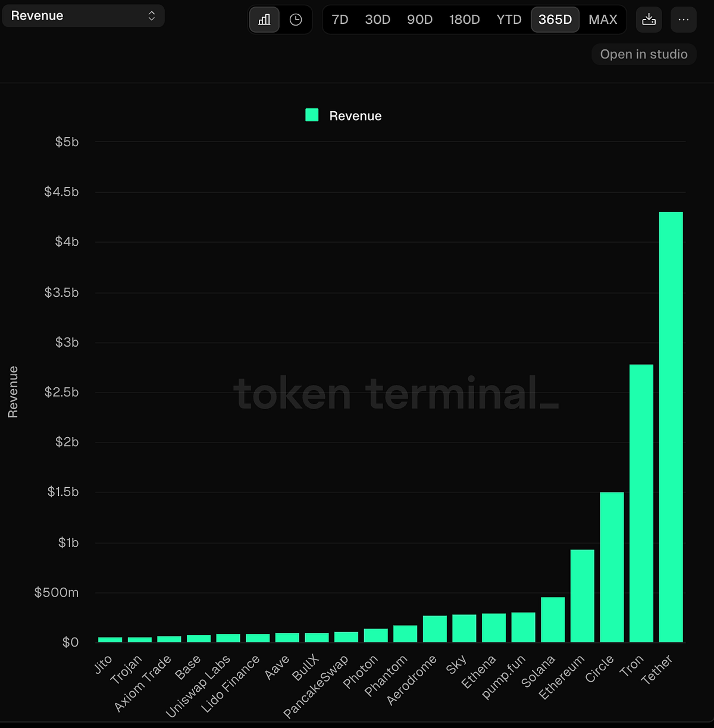This screenshot has width=714, height=728.
Task: Click the Ethereum axis label
Action: click(562, 677)
